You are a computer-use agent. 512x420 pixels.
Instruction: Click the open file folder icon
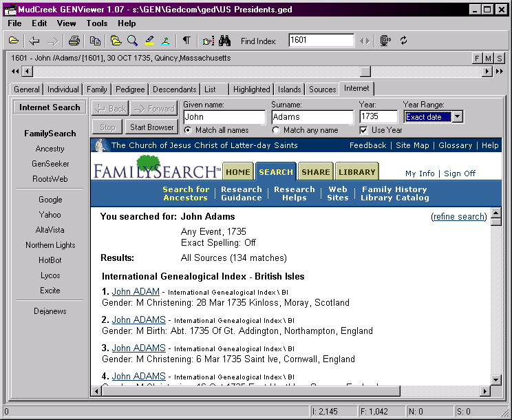[x=13, y=41]
